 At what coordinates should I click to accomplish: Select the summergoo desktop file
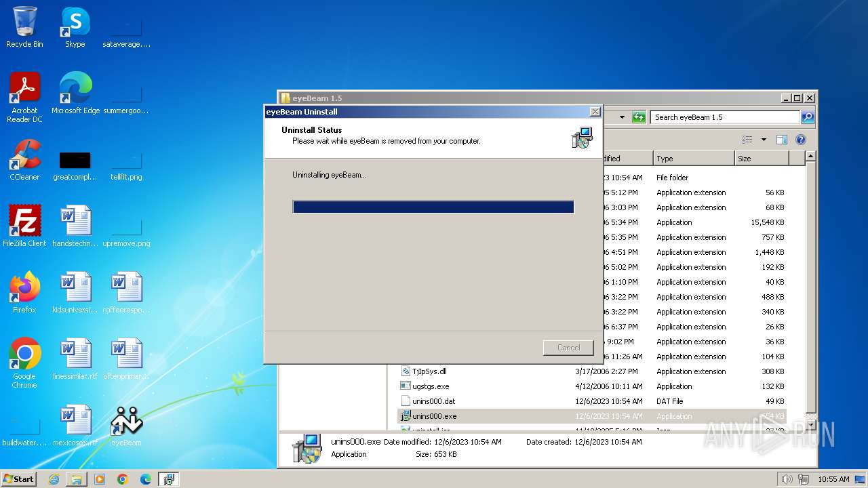pyautogui.click(x=126, y=99)
